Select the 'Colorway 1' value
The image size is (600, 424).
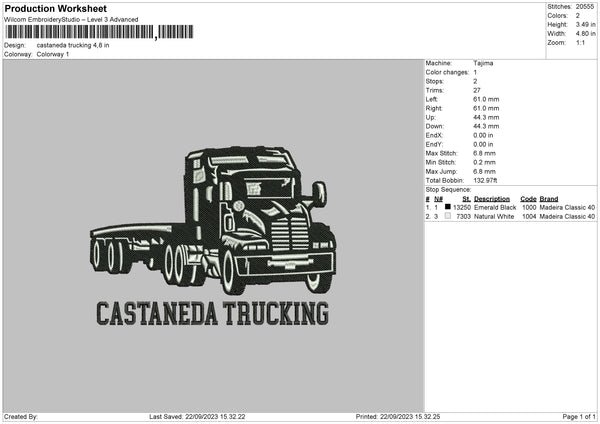pyautogui.click(x=53, y=54)
